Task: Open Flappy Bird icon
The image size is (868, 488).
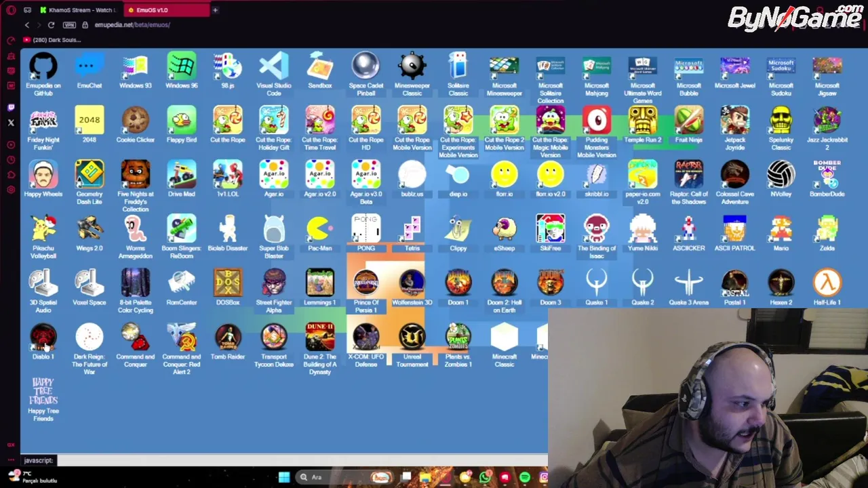Action: coord(182,125)
